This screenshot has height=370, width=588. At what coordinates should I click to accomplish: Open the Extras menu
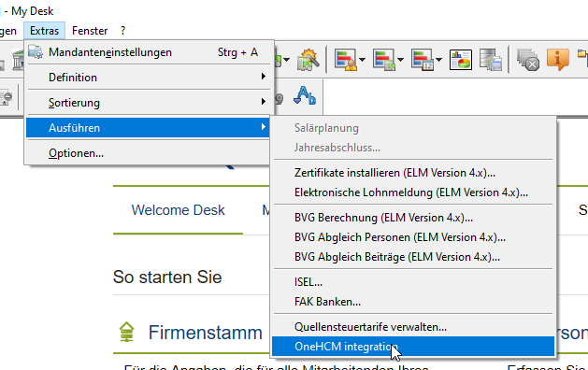pos(44,30)
